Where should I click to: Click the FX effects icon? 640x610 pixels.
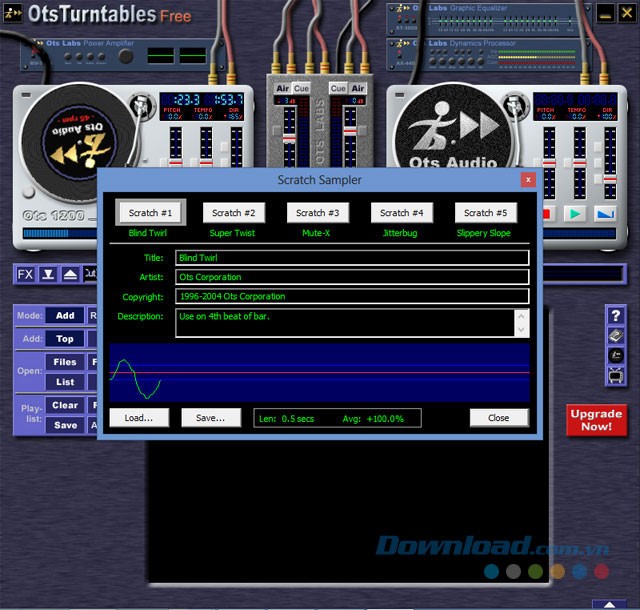(25, 274)
